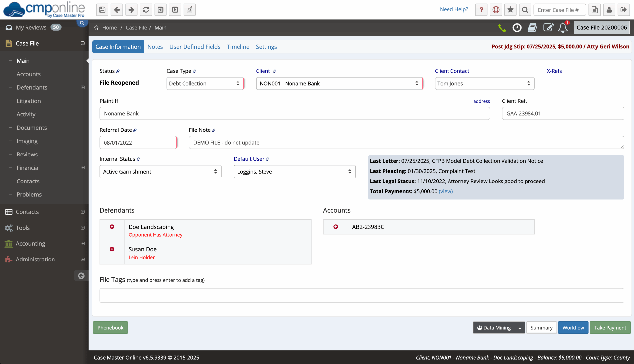The height and width of the screenshot is (364, 634).
Task: Toggle account AB2-23983C plus icon
Action: point(336,227)
